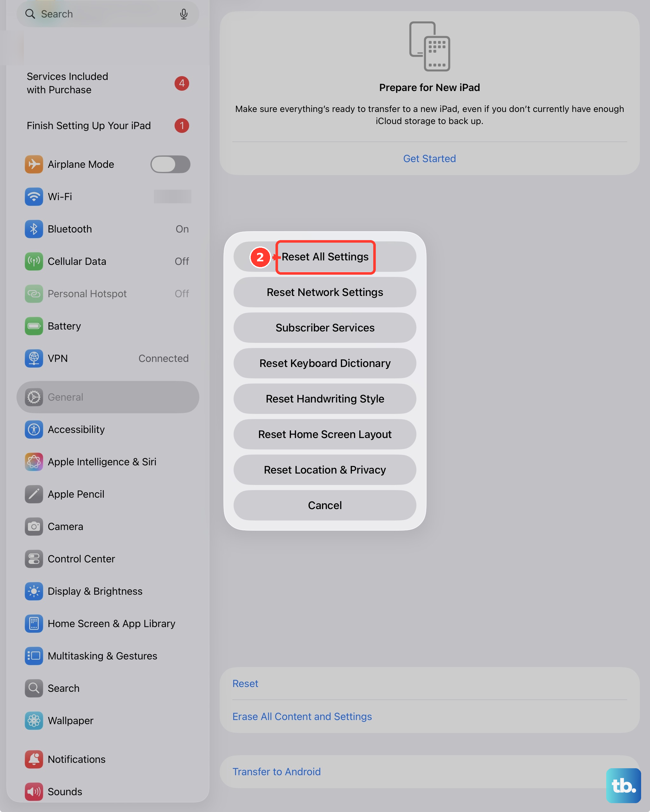This screenshot has height=812, width=650.
Task: Tap Get Started link
Action: coord(429,159)
